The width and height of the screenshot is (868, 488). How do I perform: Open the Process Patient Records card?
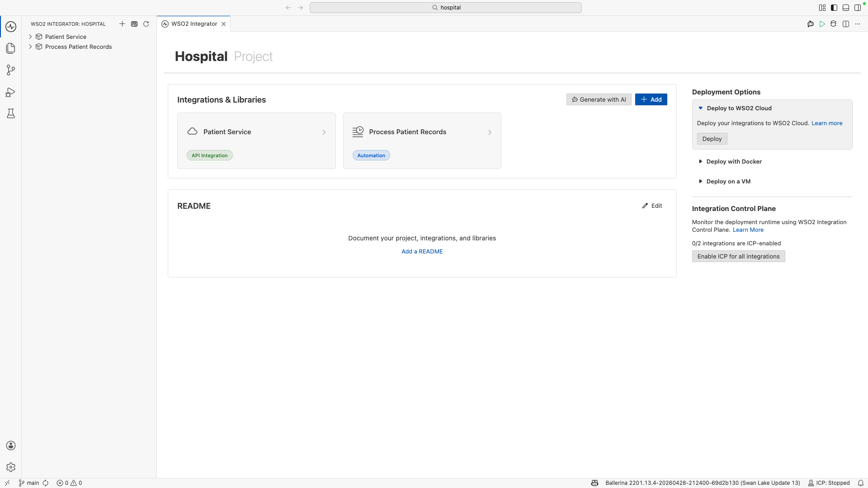(422, 141)
